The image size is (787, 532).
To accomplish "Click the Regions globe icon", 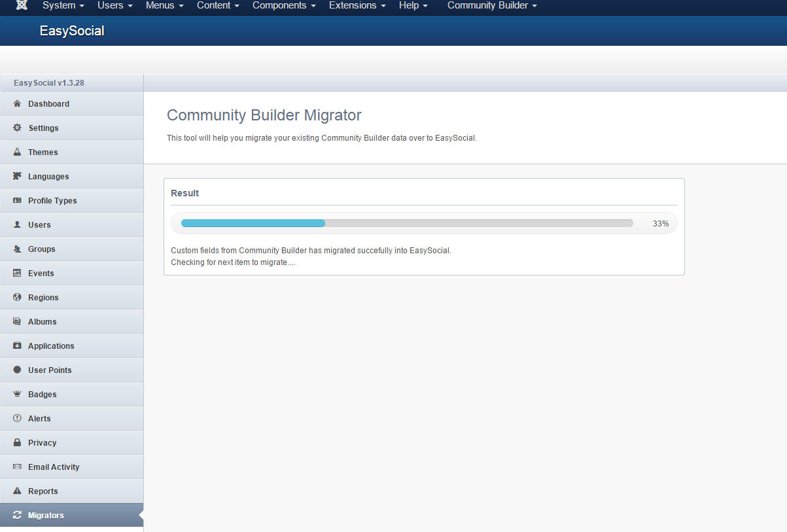I will click(x=18, y=298).
